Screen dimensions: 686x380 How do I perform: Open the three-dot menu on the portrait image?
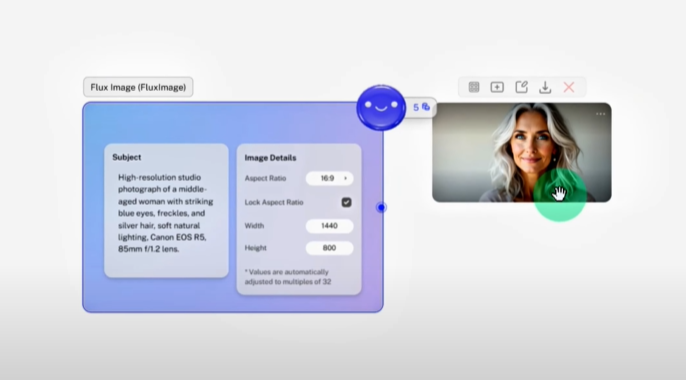[x=601, y=114]
